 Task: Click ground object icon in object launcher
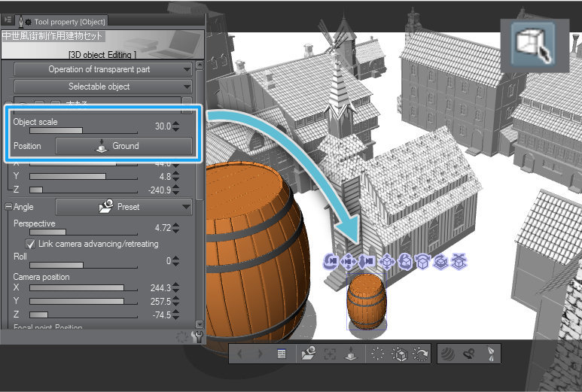click(351, 354)
